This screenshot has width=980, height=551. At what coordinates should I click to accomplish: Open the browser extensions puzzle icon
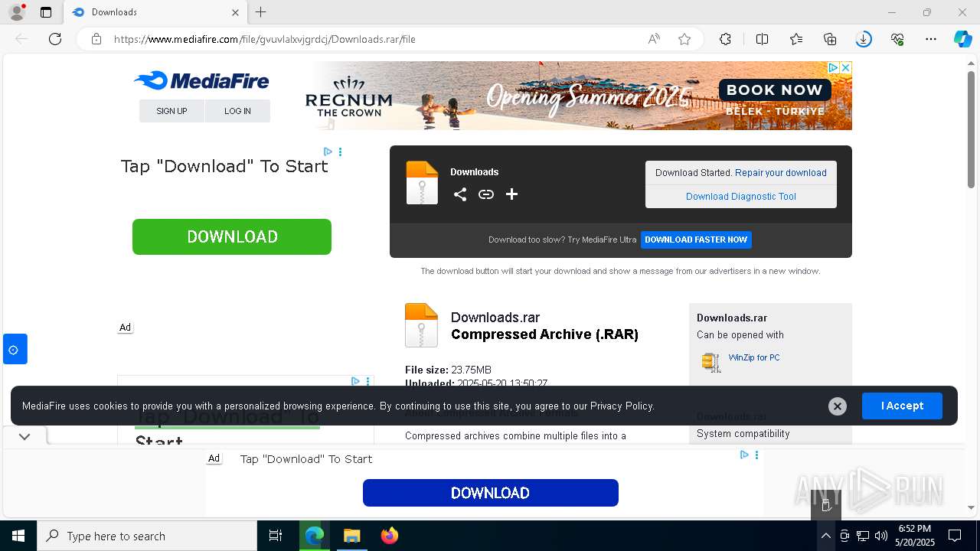tap(726, 39)
